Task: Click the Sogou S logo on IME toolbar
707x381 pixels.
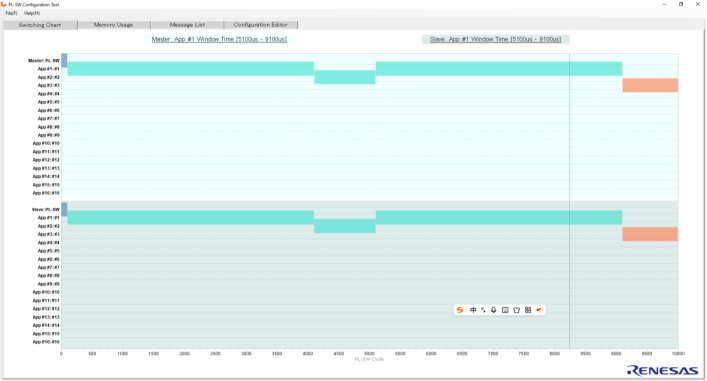Action: coord(459,310)
